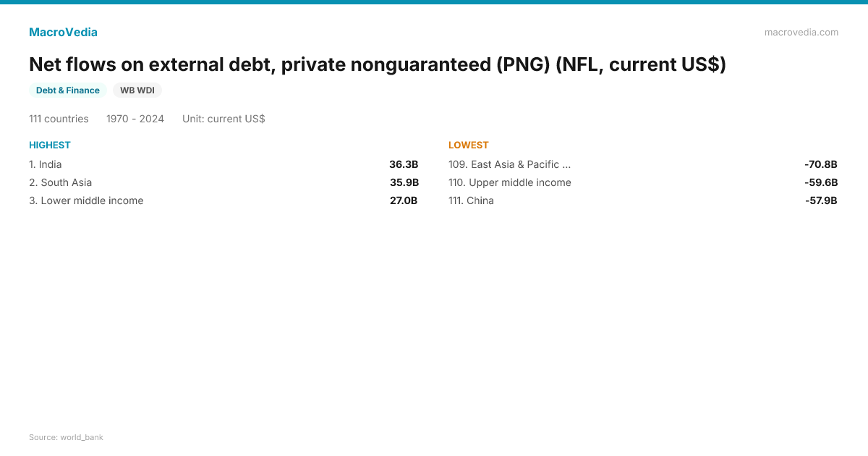The height and width of the screenshot is (456, 868).
Task: Open the Lower middle income entry
Action: pyautogui.click(x=86, y=200)
